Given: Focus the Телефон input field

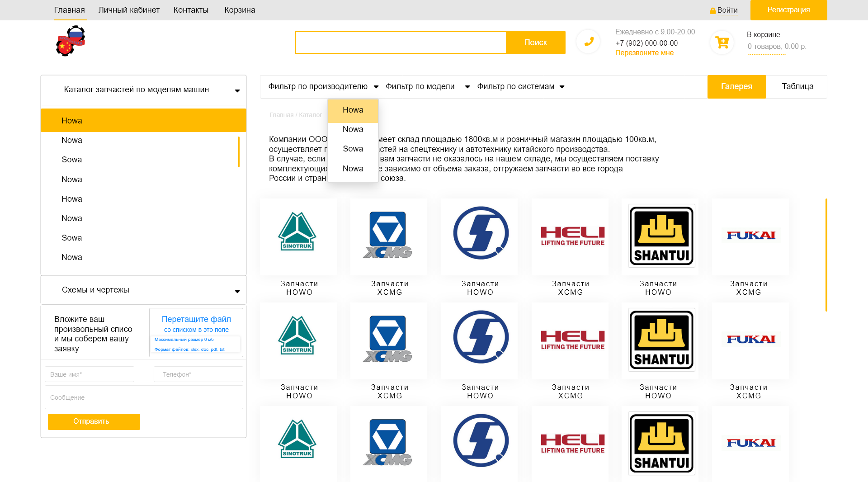Looking at the screenshot, I should coord(198,374).
